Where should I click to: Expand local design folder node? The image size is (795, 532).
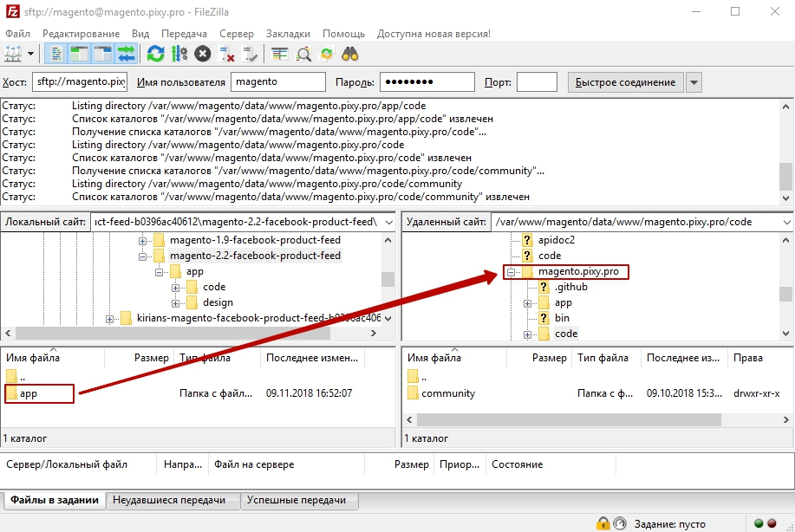tap(175, 303)
